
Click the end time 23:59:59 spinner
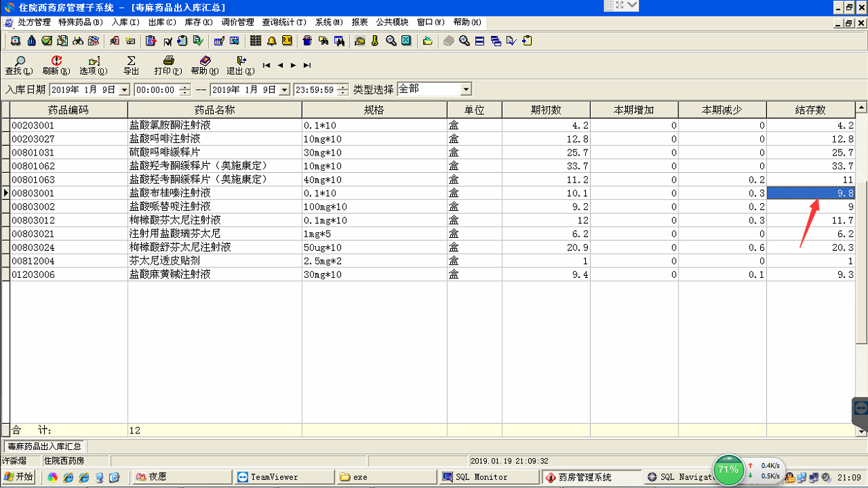point(343,90)
